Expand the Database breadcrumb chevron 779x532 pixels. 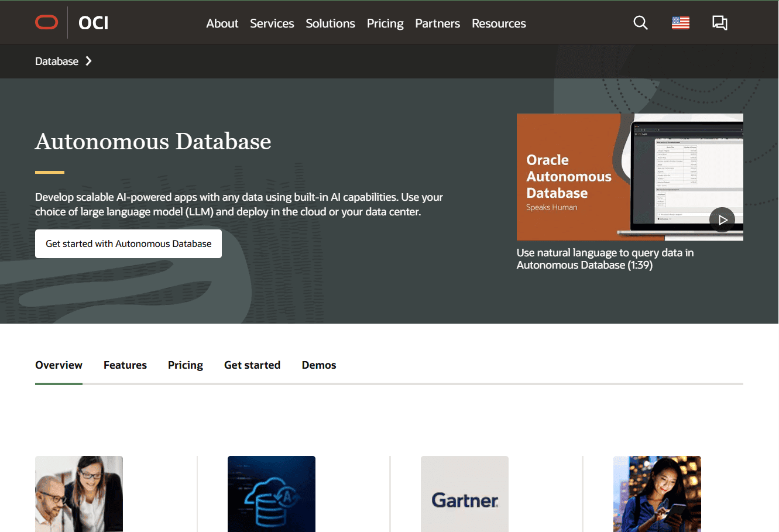coord(88,61)
